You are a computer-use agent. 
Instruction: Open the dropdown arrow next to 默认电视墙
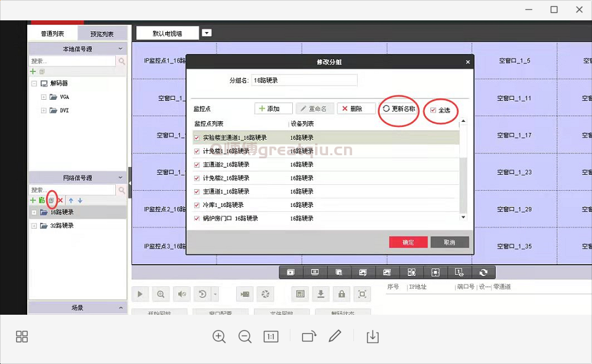click(x=207, y=33)
